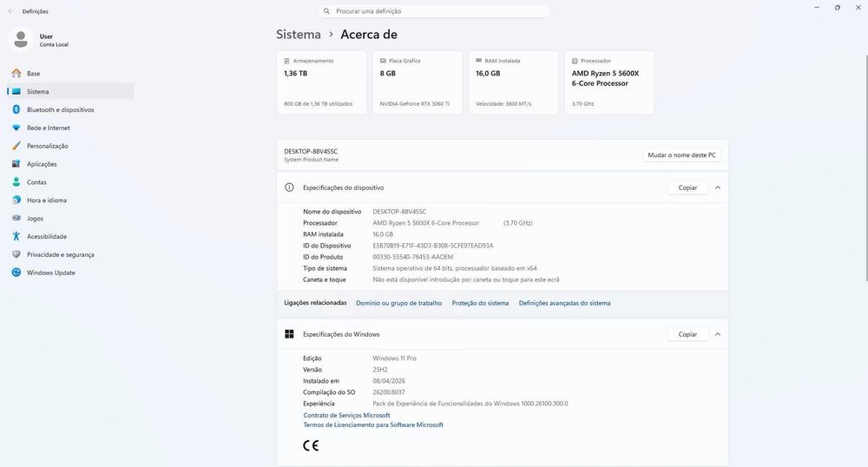Open the Proteção do sistema link

(480, 303)
